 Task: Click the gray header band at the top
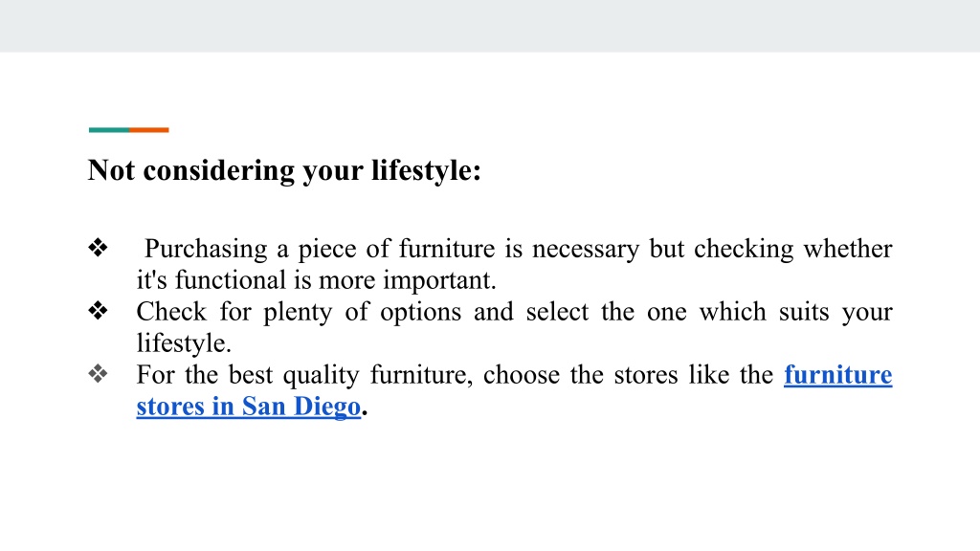pos(490,26)
